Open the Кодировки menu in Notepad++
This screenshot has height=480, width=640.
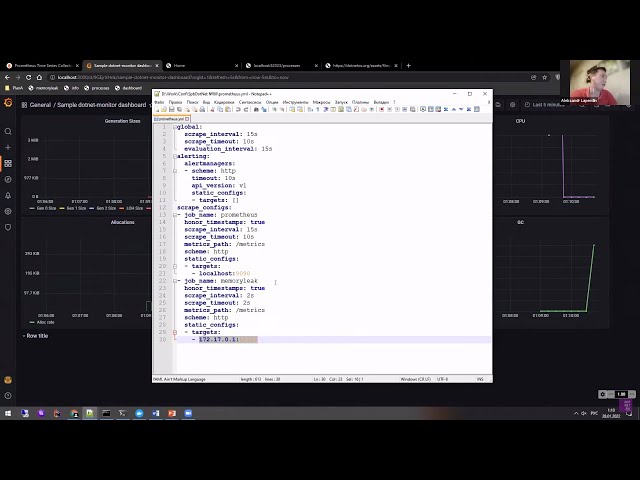(x=224, y=102)
